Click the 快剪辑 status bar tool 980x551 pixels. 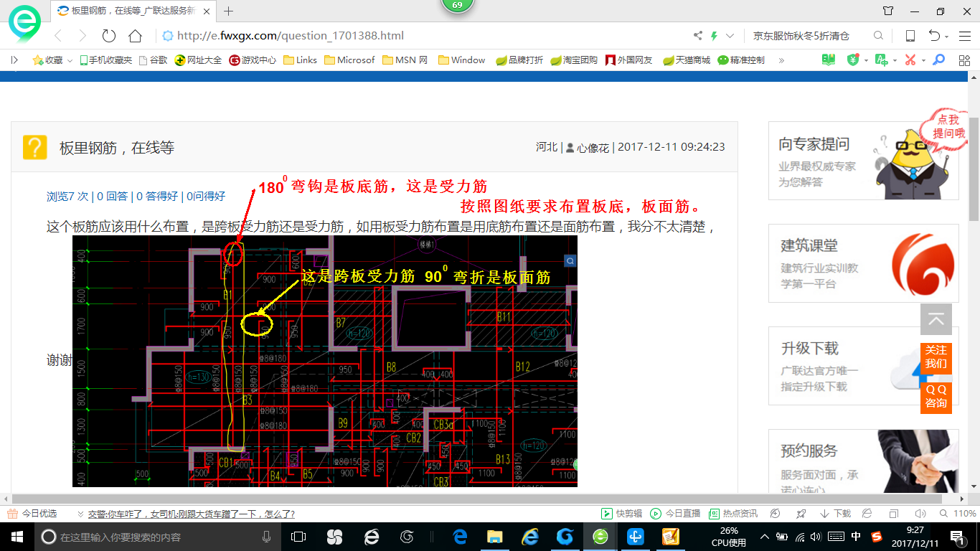621,514
